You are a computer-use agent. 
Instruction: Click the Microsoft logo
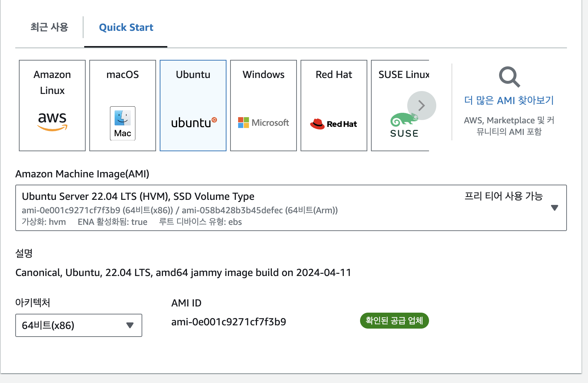pos(264,123)
